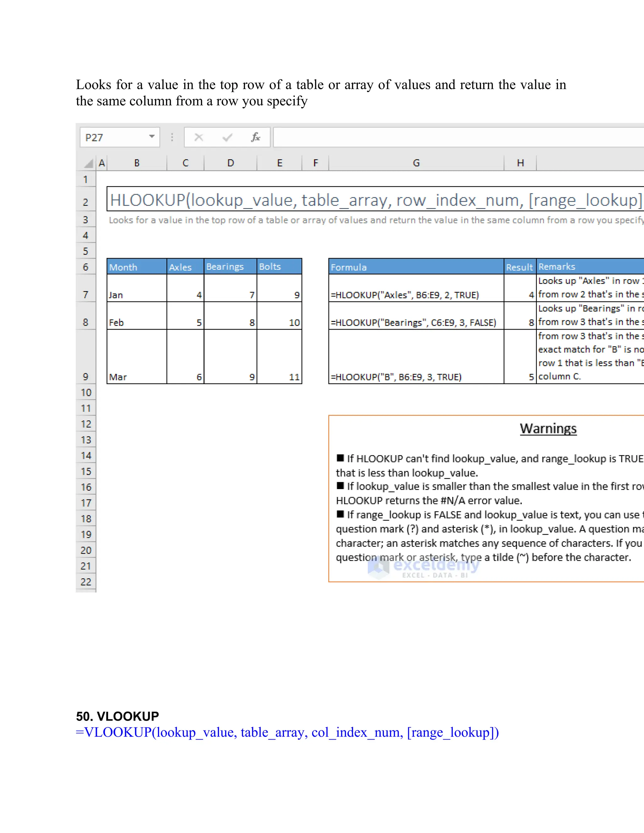Select column E header
The height and width of the screenshot is (833, 644).
tap(280, 163)
